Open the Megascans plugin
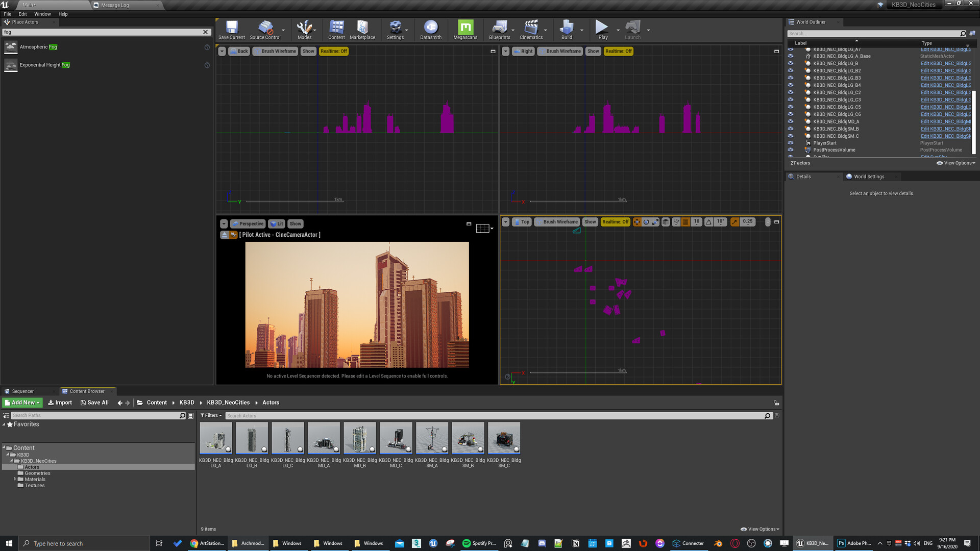Viewport: 980px width, 551px height. pos(465,30)
